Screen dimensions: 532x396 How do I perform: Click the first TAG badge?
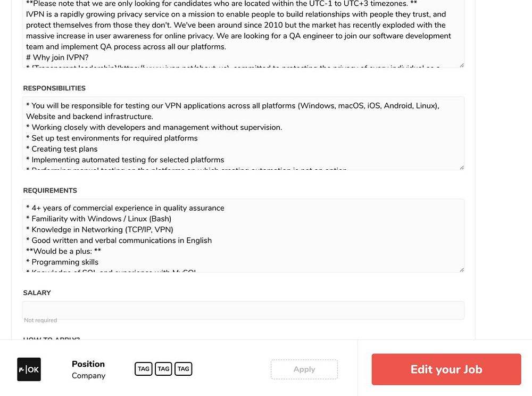[x=144, y=368]
